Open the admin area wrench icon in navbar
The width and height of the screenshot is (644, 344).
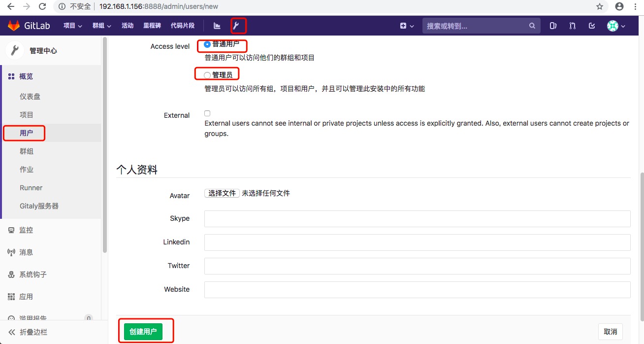(x=236, y=26)
